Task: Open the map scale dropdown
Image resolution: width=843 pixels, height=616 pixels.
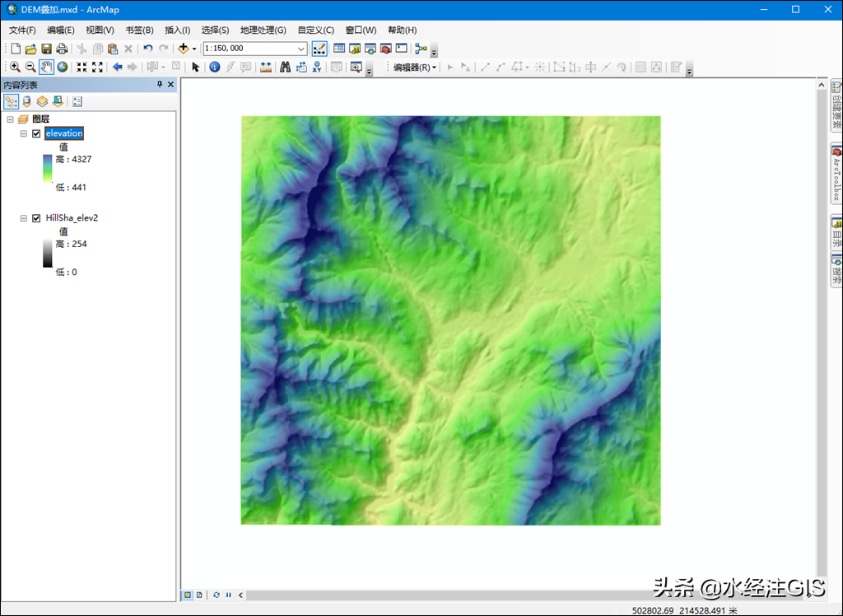Action: click(301, 49)
